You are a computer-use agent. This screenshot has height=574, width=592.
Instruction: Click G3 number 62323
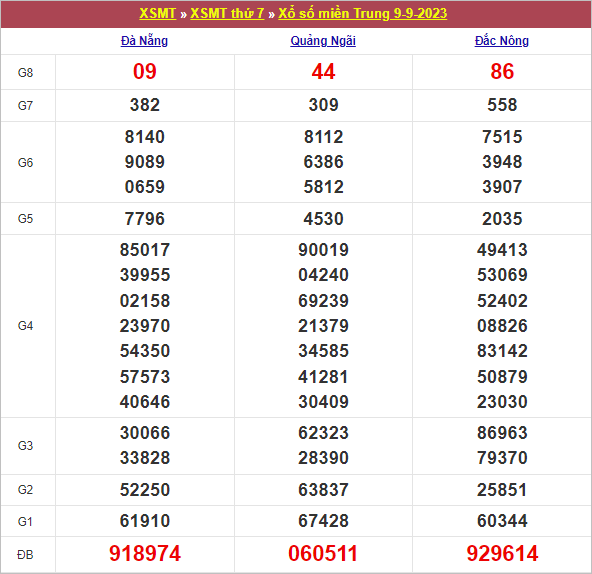(x=324, y=432)
